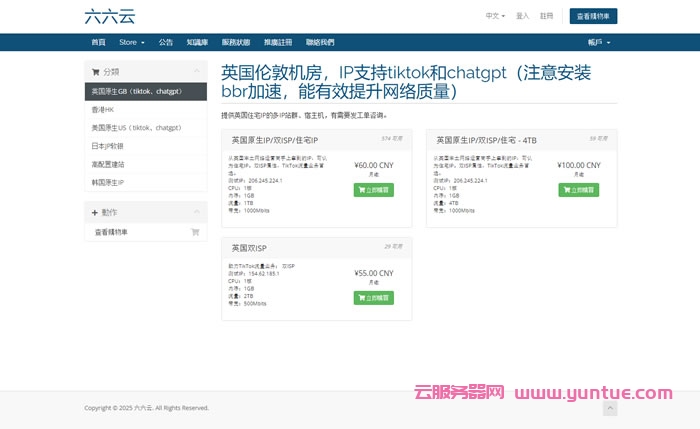
Task: Click the cart icon on the ¥55.00 order button
Action: (x=362, y=298)
